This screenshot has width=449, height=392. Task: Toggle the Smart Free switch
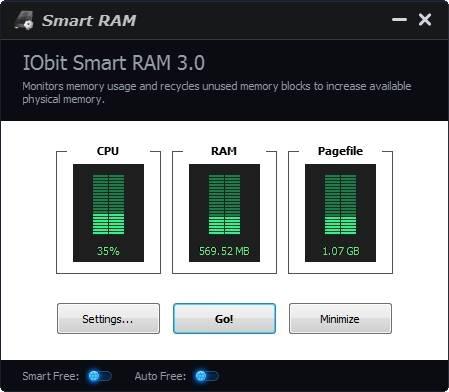pos(100,376)
